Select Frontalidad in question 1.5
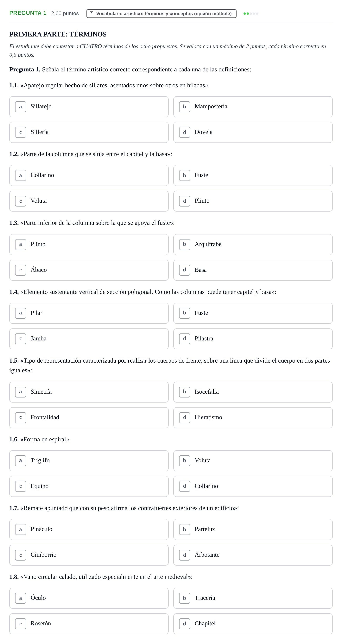Image resolution: width=342 pixels, height=644 pixels. (x=89, y=417)
